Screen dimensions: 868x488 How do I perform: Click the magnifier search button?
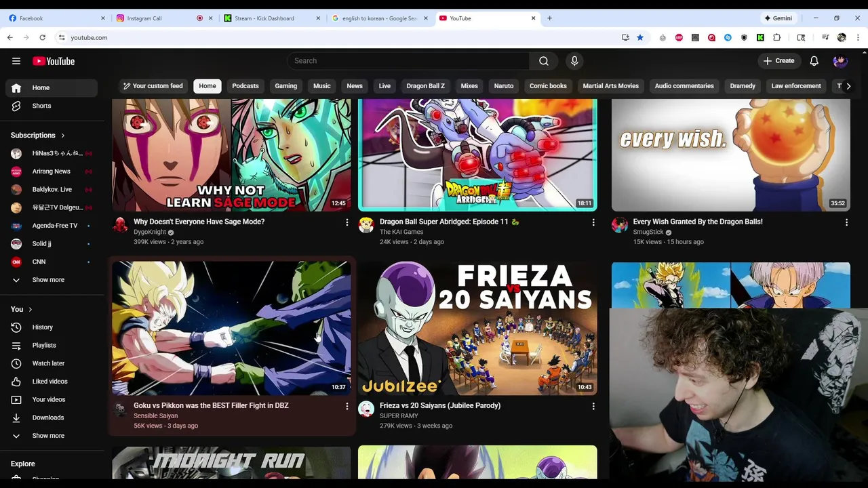tap(544, 61)
